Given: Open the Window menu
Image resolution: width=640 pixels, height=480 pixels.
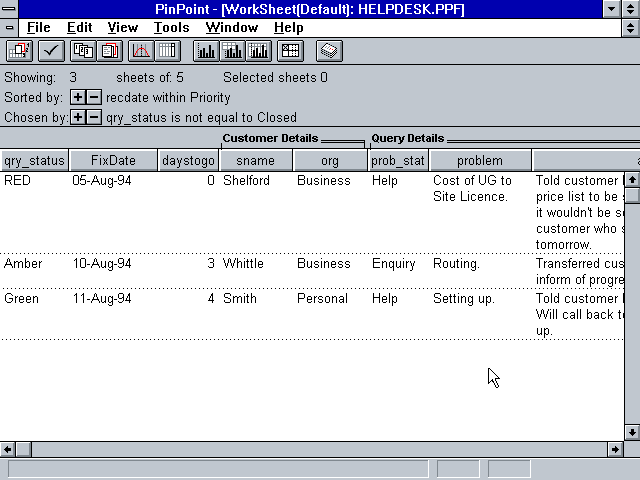Looking at the screenshot, I should pyautogui.click(x=231, y=28).
